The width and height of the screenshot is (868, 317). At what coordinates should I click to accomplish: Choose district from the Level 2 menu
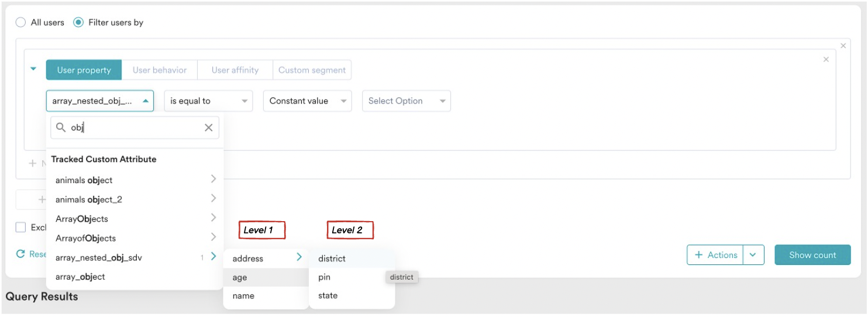click(x=332, y=259)
